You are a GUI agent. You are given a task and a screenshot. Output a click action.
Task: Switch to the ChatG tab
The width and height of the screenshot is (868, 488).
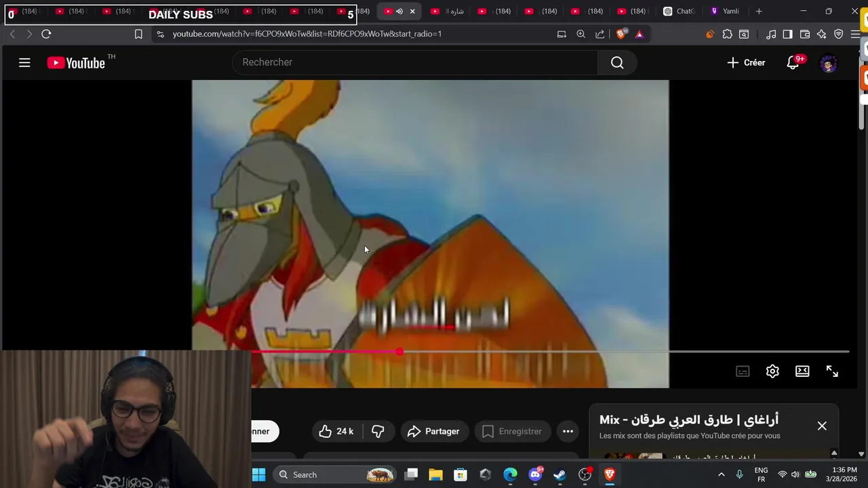point(679,12)
